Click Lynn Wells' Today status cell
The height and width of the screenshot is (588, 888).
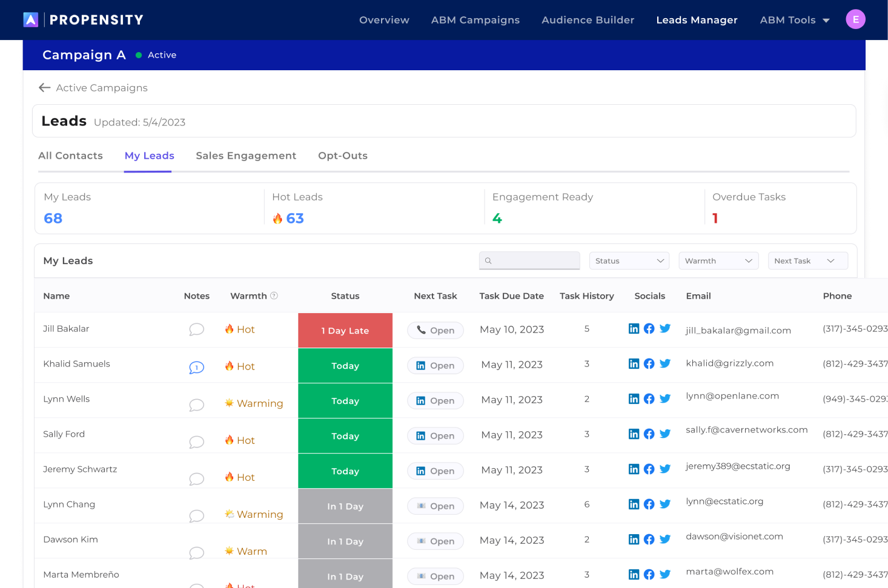tap(345, 400)
